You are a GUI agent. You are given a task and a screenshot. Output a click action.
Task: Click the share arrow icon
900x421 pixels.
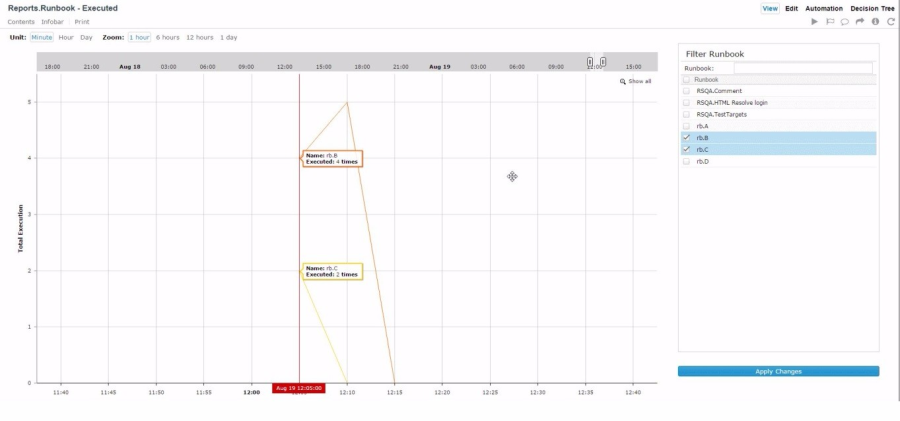point(860,21)
